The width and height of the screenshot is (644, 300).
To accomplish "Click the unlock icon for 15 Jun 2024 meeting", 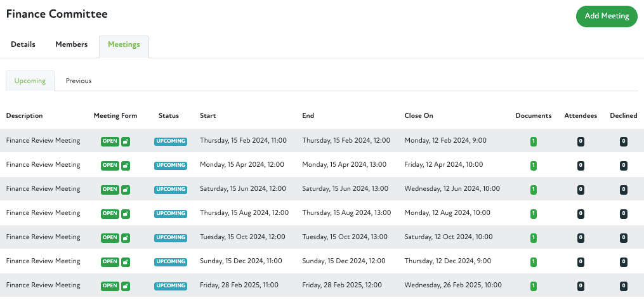I will 126,189.
